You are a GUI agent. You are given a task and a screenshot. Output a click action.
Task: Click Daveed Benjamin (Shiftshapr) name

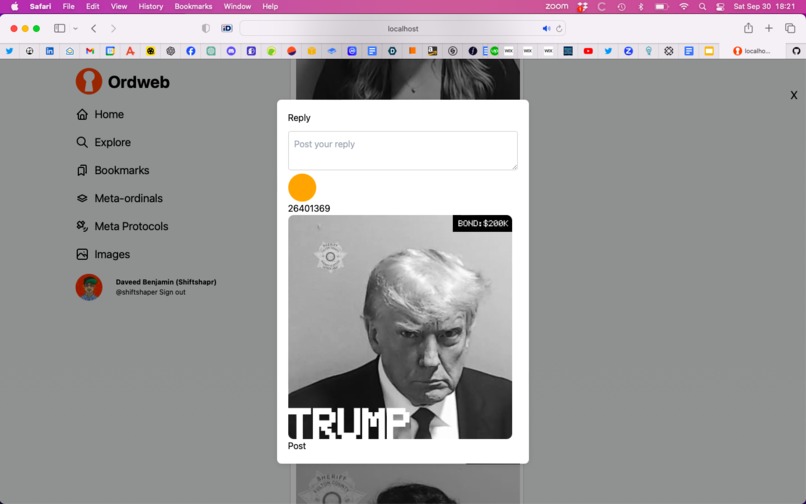coord(166,282)
